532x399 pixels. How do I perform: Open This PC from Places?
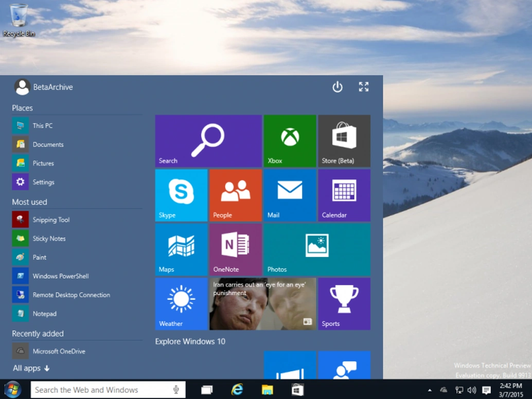pyautogui.click(x=77, y=125)
